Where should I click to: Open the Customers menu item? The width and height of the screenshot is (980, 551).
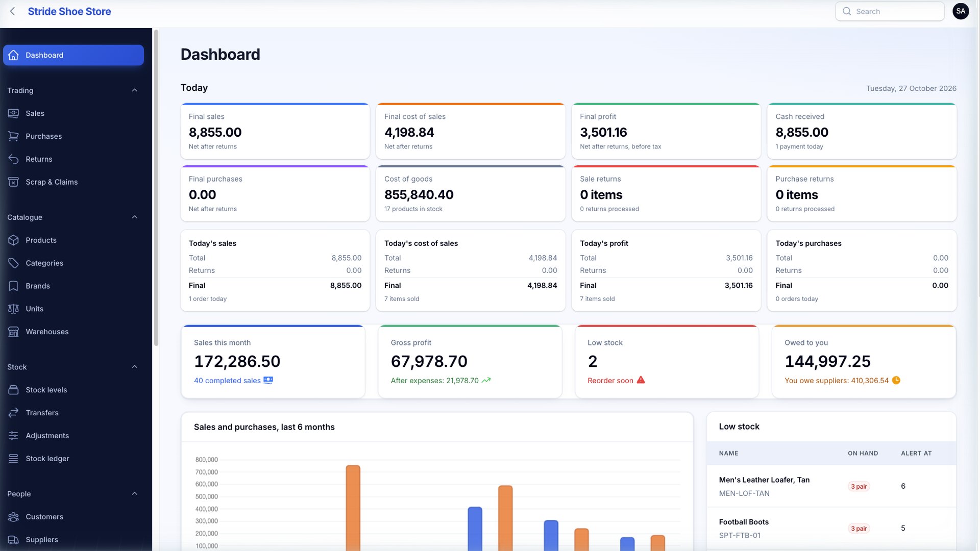(x=73, y=517)
